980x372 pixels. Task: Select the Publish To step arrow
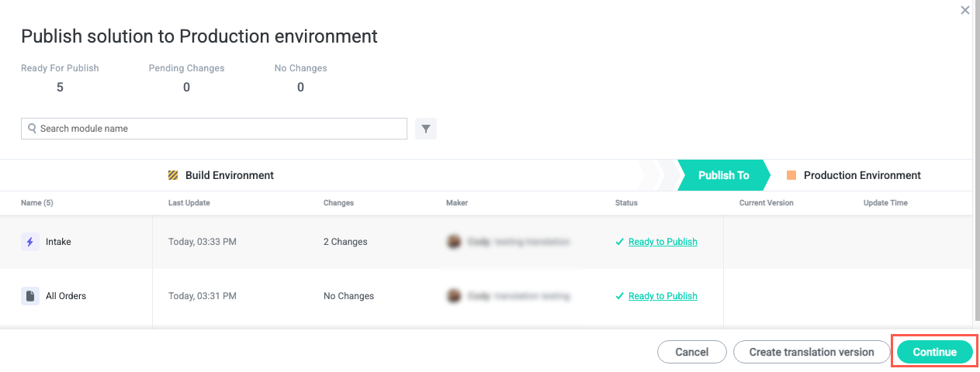tap(723, 175)
